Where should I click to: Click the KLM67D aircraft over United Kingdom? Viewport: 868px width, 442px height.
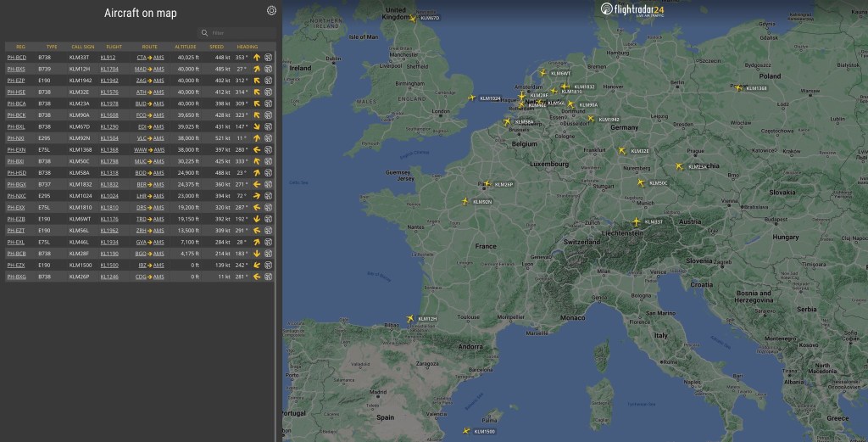(x=413, y=19)
